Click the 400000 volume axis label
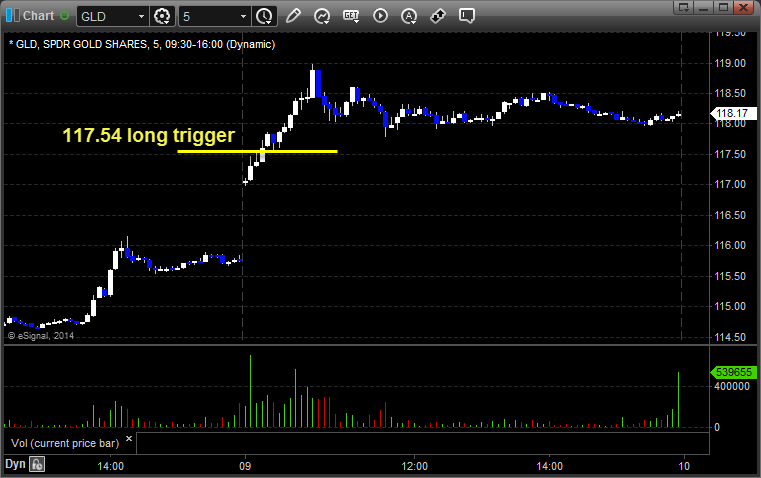Viewport: 761px width, 478px height. (732, 386)
